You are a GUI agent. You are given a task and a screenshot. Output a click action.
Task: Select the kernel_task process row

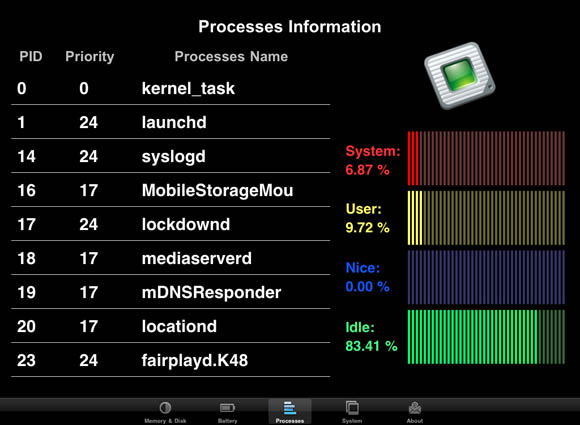[x=171, y=88]
